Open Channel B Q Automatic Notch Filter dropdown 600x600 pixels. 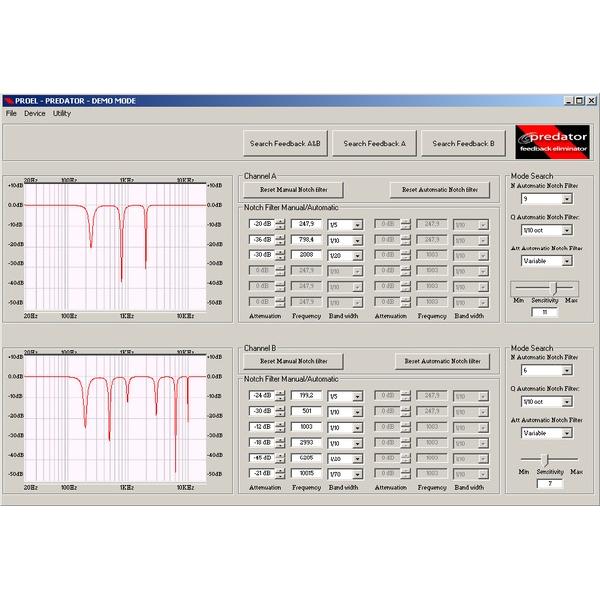pos(566,401)
